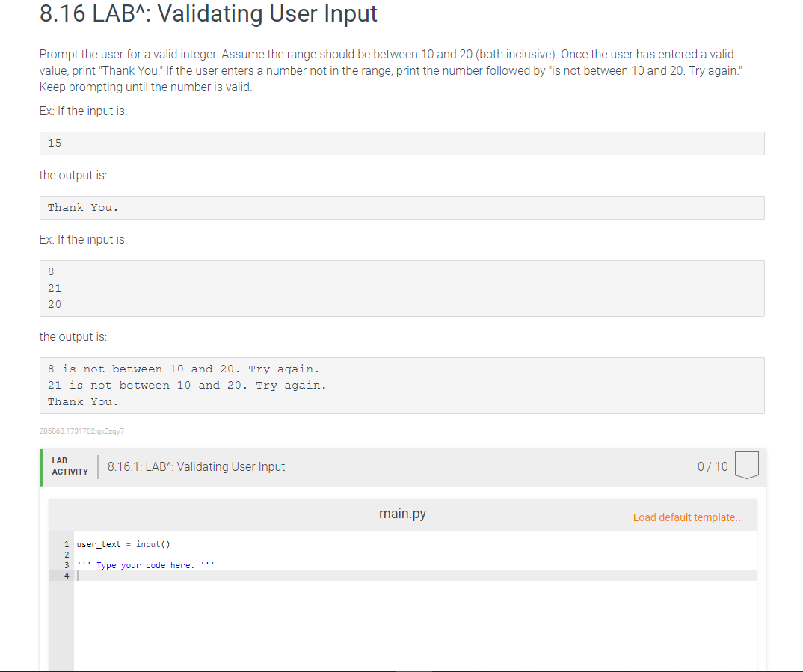Image resolution: width=803 pixels, height=672 pixels.
Task: Click the Thank You output example box
Action: pyautogui.click(x=401, y=207)
